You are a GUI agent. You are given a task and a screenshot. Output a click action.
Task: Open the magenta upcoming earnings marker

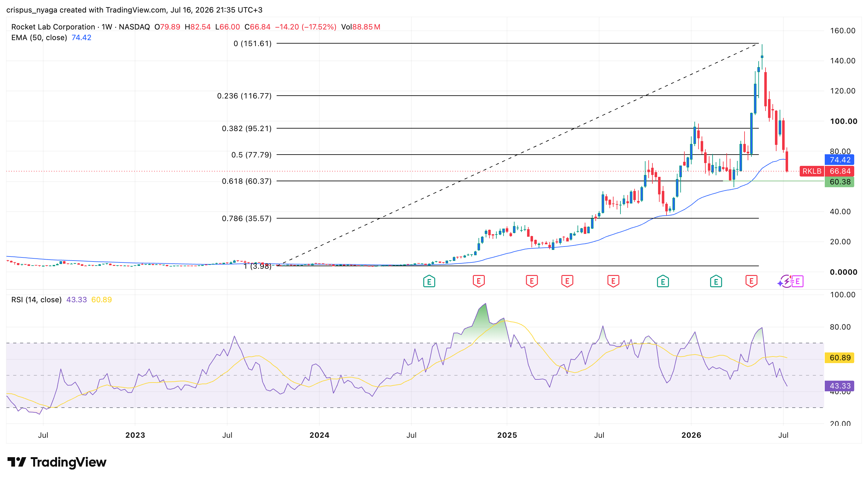click(x=797, y=281)
